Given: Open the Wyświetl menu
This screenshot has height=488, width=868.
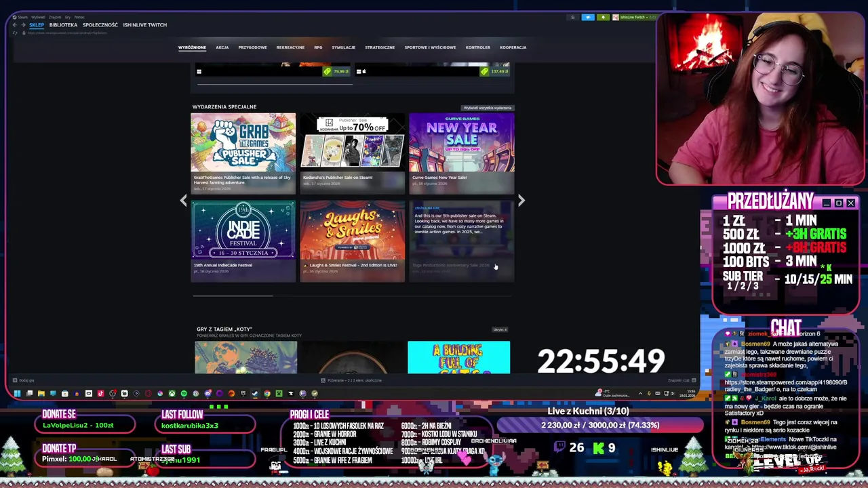Looking at the screenshot, I should coord(37,17).
